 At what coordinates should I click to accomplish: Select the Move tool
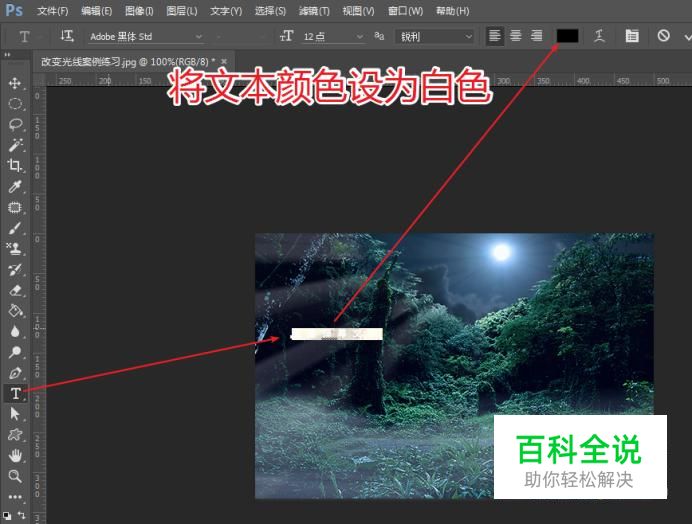(x=15, y=83)
